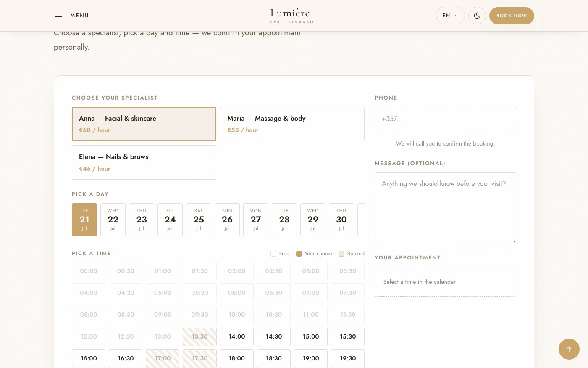The height and width of the screenshot is (368, 588).
Task: Select the 18:30 time slot
Action: pos(274,358)
